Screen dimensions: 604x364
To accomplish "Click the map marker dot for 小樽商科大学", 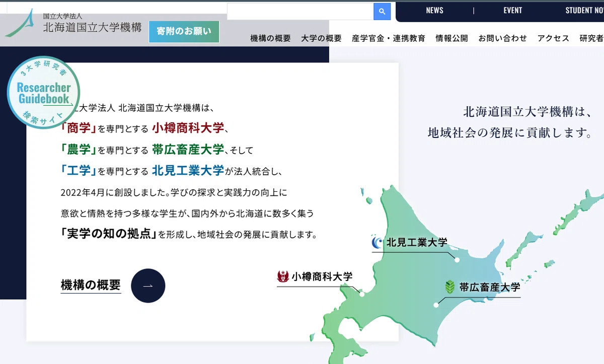I will coord(361,294).
